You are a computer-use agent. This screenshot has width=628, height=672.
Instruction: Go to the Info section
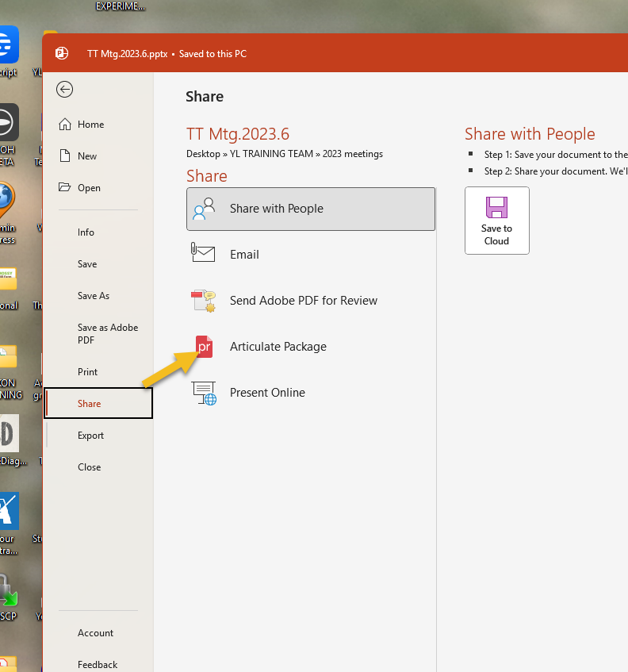coord(86,232)
